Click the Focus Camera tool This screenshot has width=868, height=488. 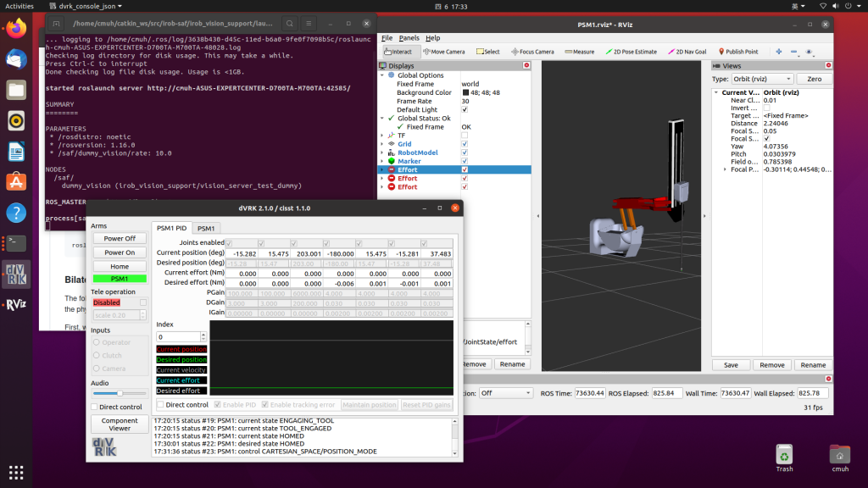point(532,52)
